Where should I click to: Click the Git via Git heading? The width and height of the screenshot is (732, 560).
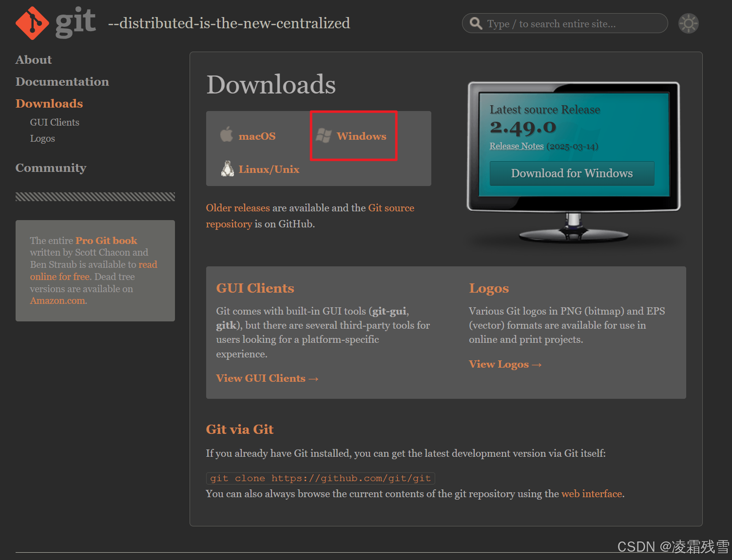[240, 429]
